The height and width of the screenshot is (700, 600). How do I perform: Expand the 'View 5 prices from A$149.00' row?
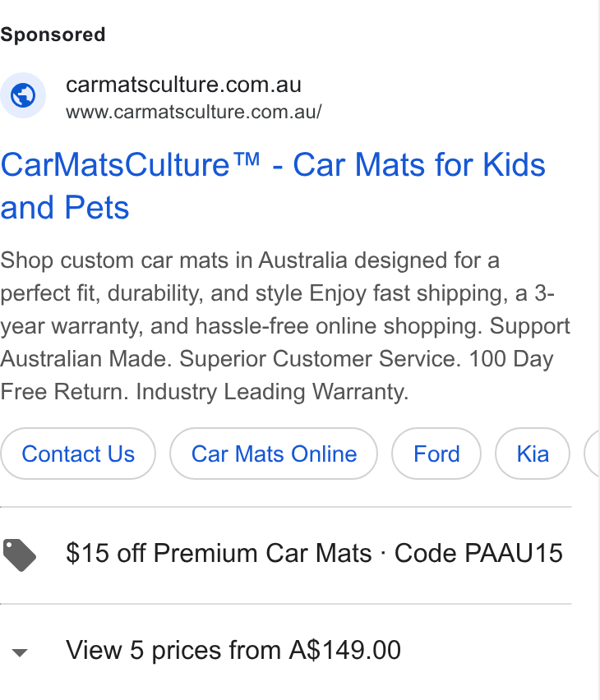286,651
